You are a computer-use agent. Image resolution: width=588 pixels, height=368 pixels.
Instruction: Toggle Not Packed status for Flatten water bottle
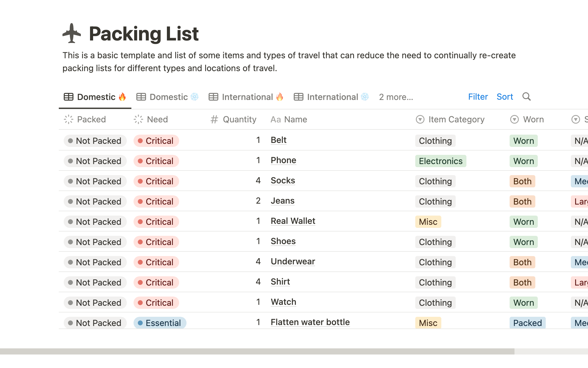tap(95, 323)
